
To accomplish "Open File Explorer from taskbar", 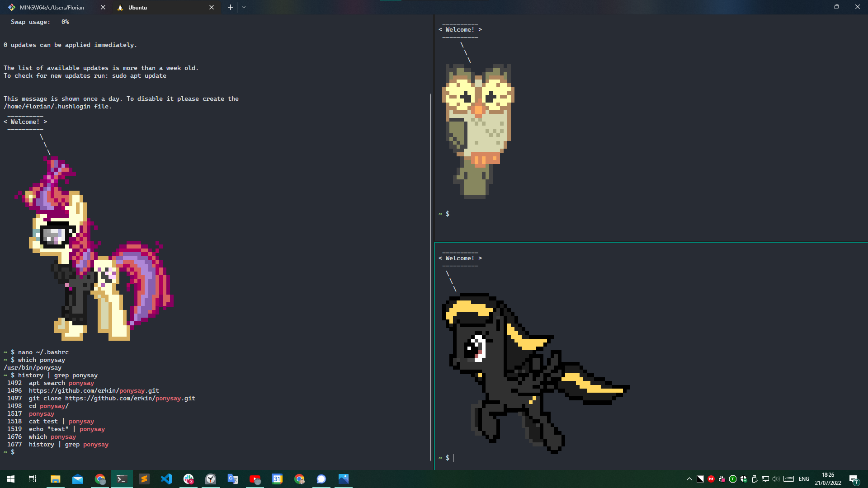I will [x=56, y=479].
